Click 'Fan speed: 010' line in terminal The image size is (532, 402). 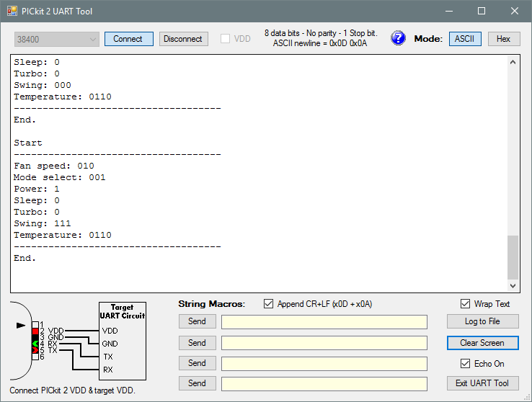[54, 166]
